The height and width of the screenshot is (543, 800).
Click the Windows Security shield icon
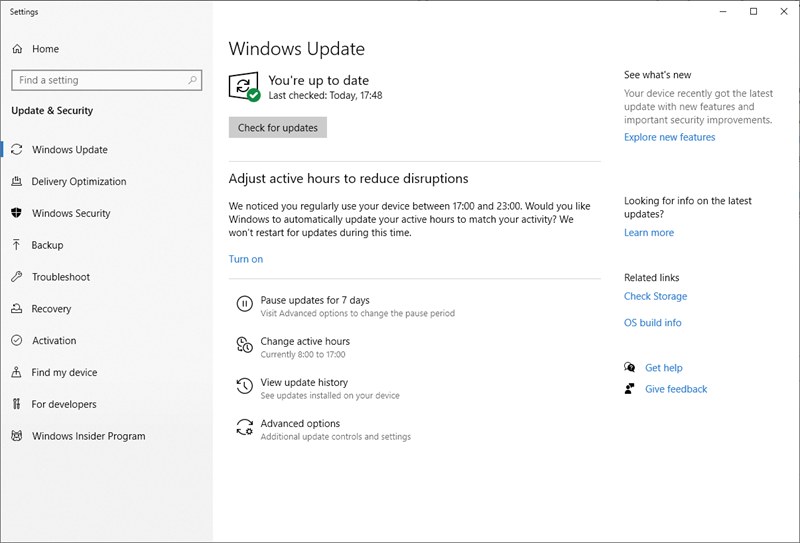pyautogui.click(x=17, y=213)
